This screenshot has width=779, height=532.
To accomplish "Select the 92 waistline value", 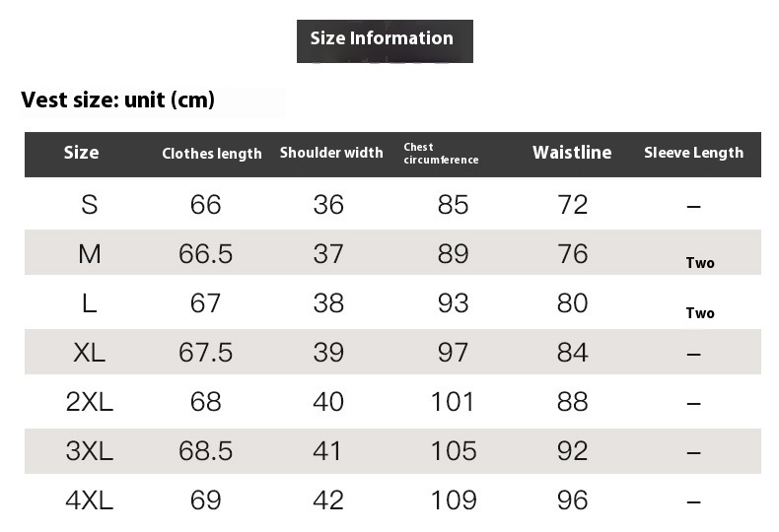I will pos(572,451).
